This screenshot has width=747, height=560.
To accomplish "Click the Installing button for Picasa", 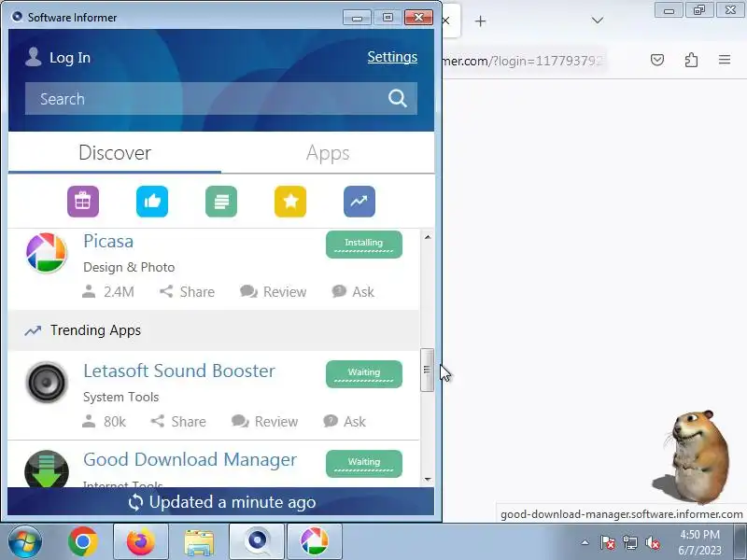I will click(364, 245).
